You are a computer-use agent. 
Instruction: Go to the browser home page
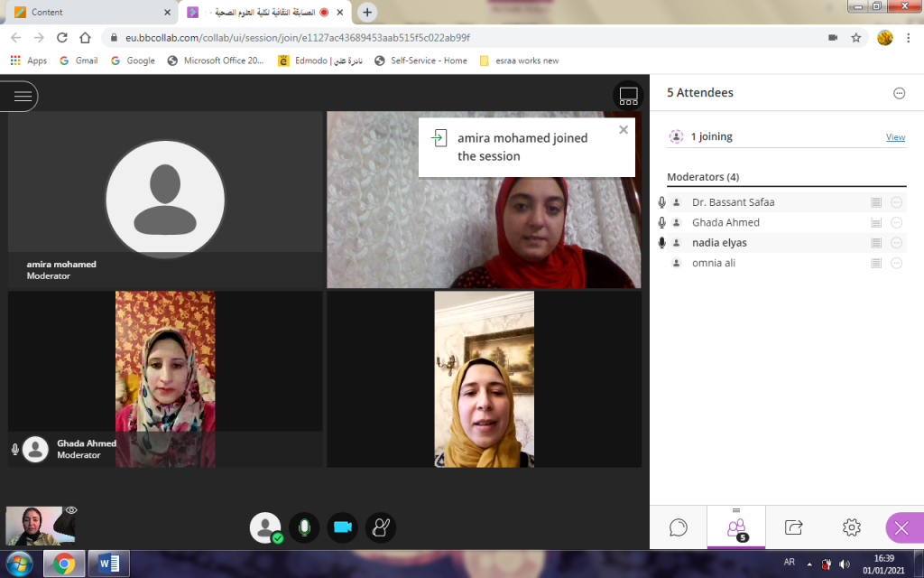[x=86, y=38]
